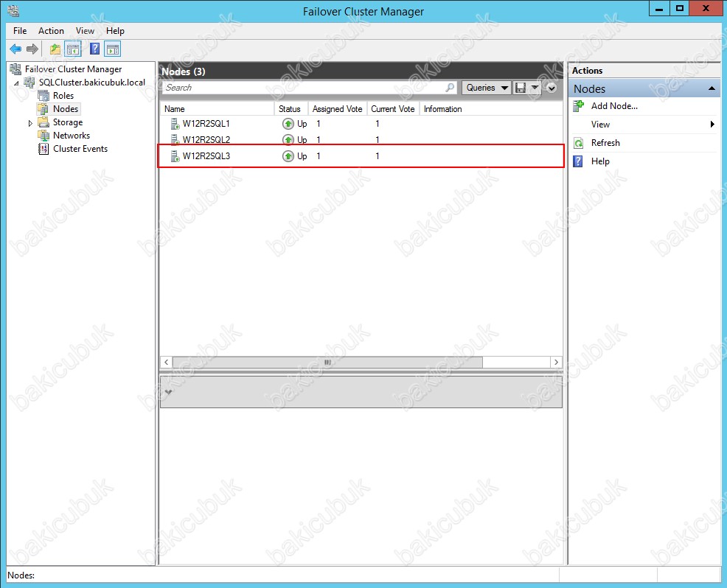The height and width of the screenshot is (588, 727).
Task: Select the W12R2SQL1 node name
Action: (206, 124)
